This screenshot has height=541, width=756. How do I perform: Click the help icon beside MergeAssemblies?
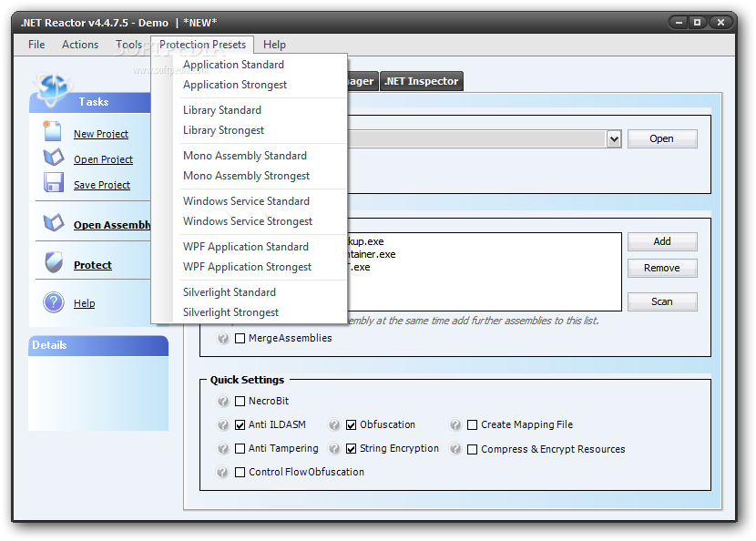pyautogui.click(x=223, y=338)
